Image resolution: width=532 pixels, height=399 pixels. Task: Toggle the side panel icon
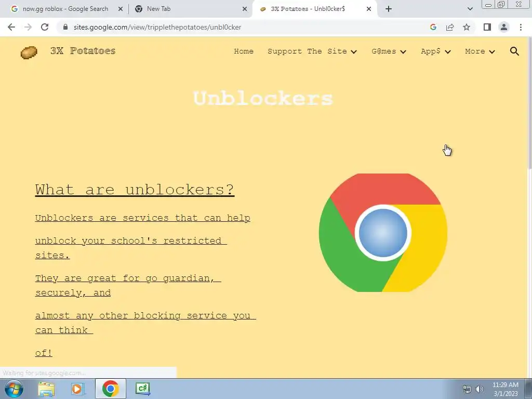[487, 27]
